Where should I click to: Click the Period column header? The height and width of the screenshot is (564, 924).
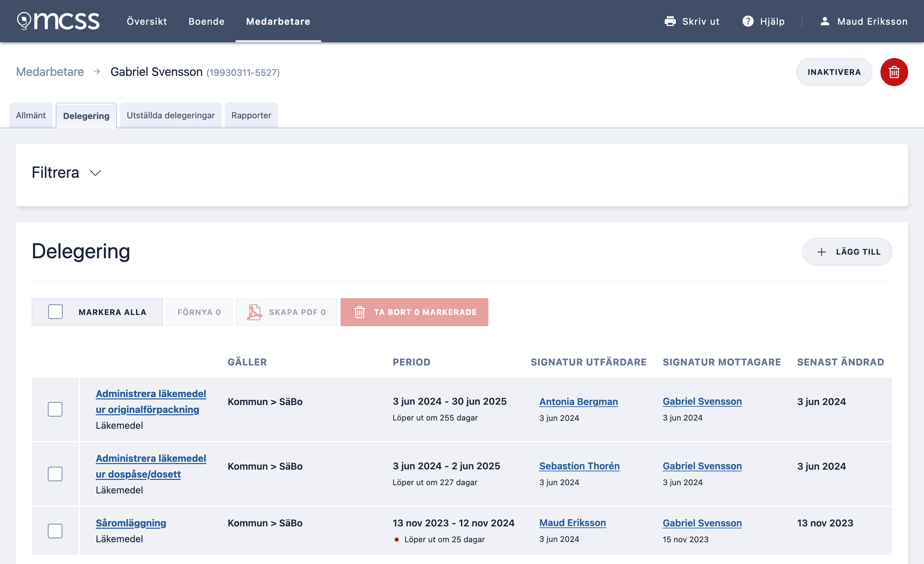click(412, 362)
